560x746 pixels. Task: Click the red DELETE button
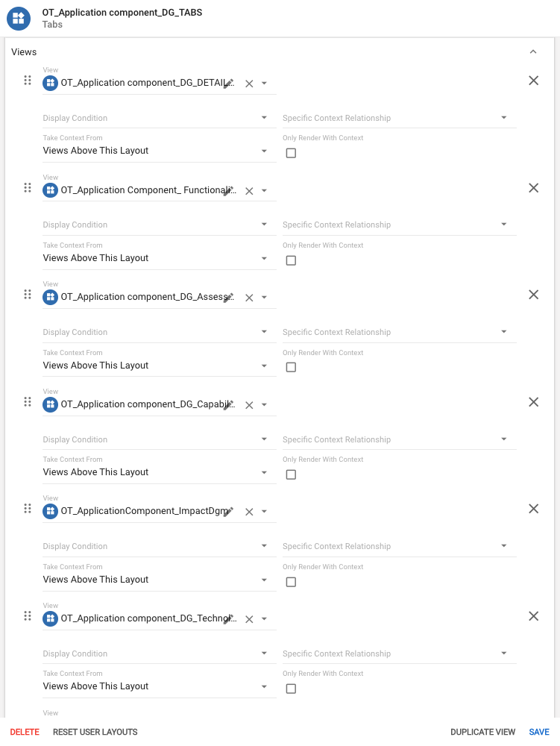25,732
